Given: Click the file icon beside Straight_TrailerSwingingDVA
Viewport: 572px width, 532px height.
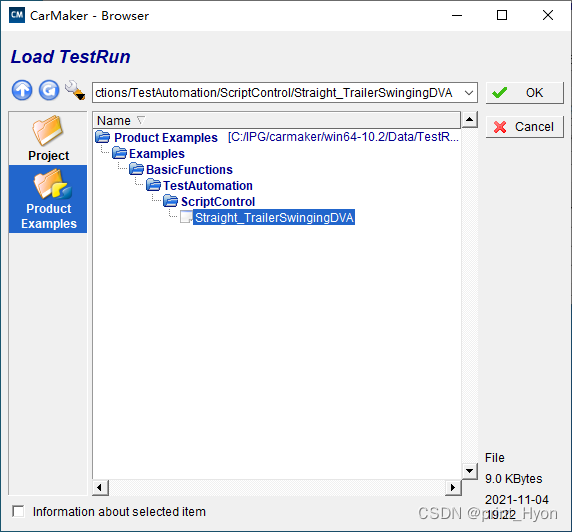Looking at the screenshot, I should (x=186, y=217).
